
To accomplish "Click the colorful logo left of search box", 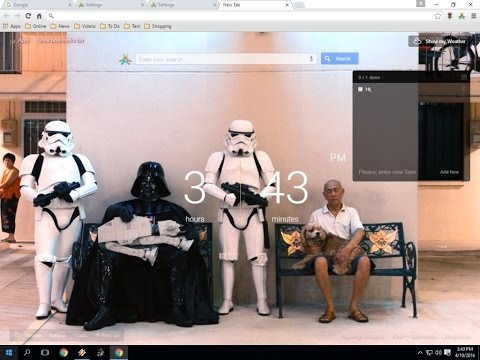I will [x=125, y=60].
